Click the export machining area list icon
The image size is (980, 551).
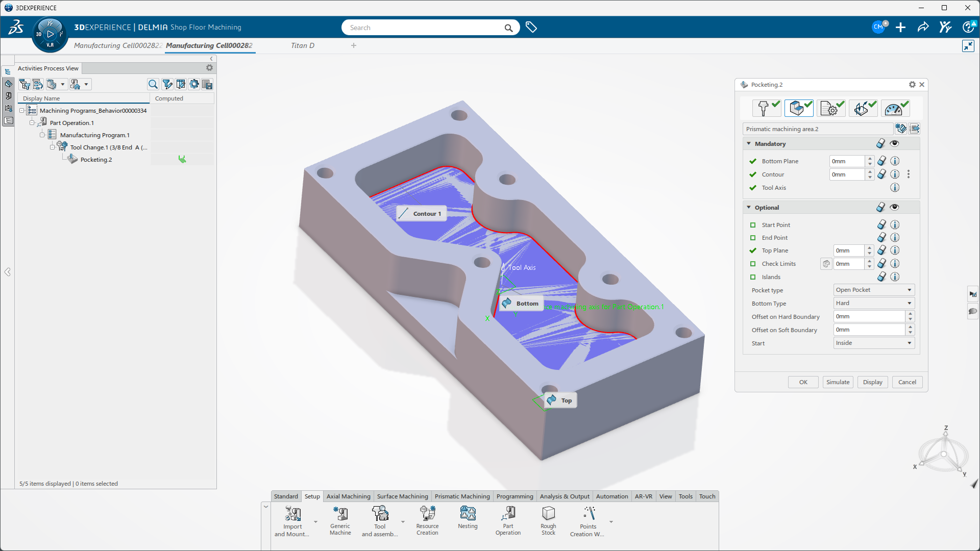(915, 129)
